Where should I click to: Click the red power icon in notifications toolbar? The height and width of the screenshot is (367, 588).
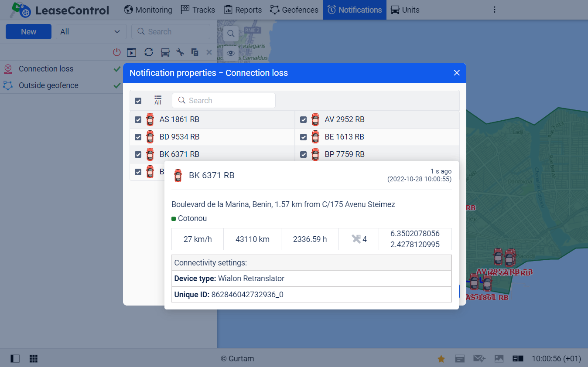click(x=116, y=52)
